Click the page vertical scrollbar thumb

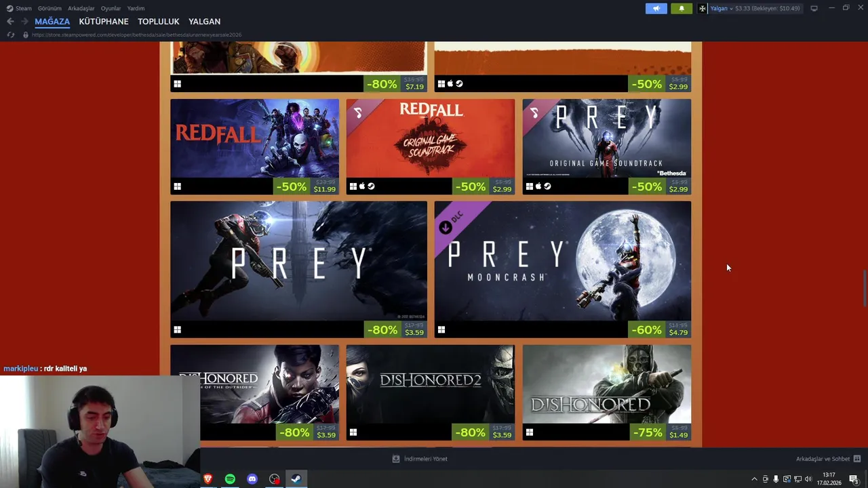865,288
